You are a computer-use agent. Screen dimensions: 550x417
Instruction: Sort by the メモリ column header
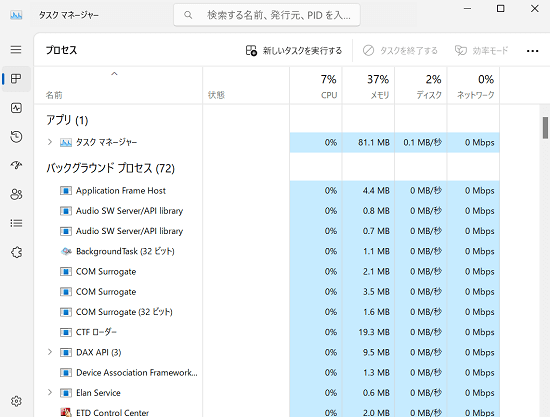pyautogui.click(x=368, y=86)
